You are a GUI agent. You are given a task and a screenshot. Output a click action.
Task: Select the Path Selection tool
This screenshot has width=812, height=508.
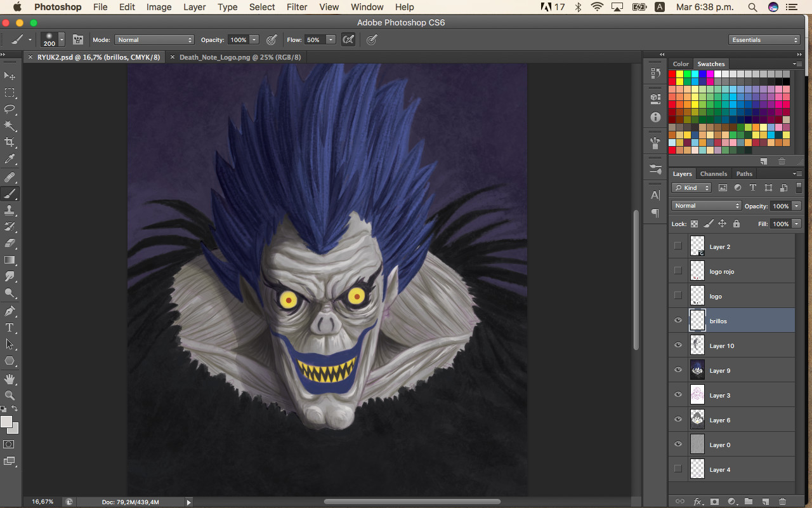(x=10, y=344)
